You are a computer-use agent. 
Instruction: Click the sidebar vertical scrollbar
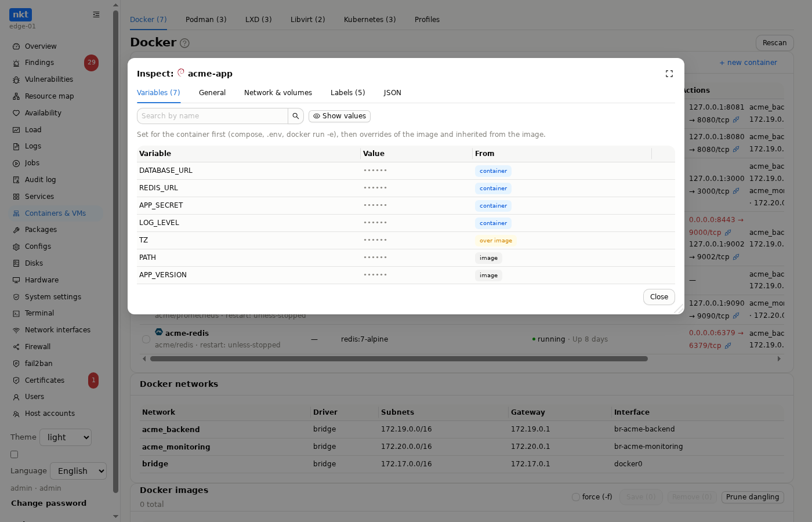115,252
